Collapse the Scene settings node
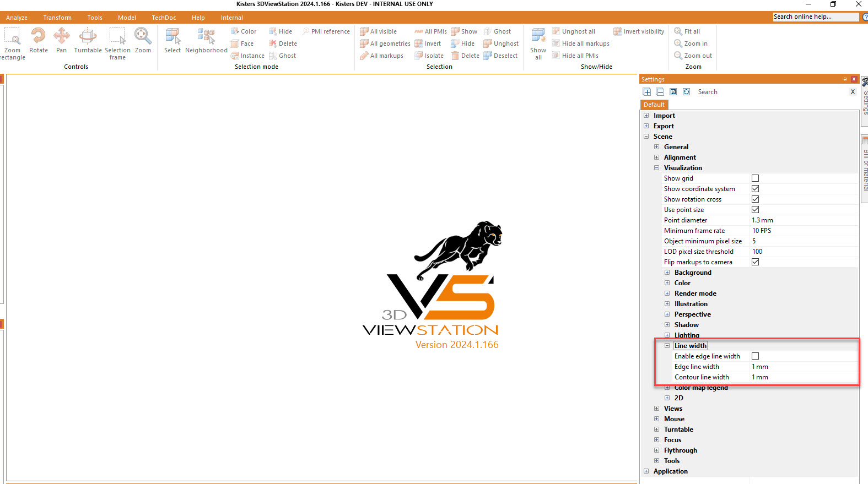This screenshot has width=868, height=484. [646, 137]
